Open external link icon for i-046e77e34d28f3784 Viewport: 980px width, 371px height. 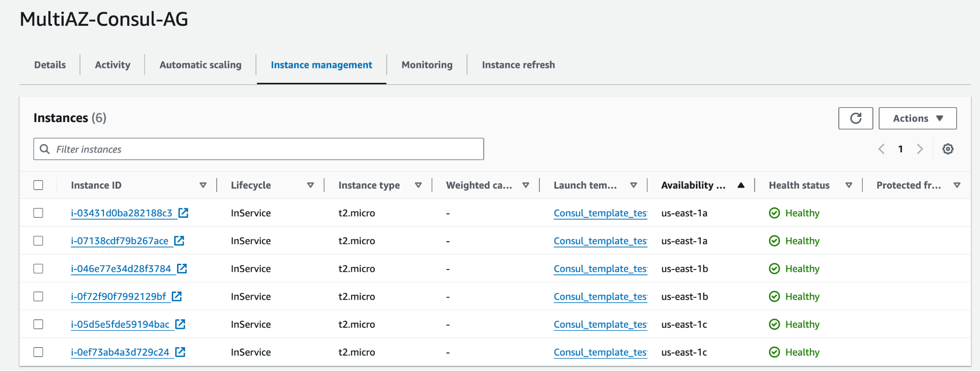(x=182, y=269)
